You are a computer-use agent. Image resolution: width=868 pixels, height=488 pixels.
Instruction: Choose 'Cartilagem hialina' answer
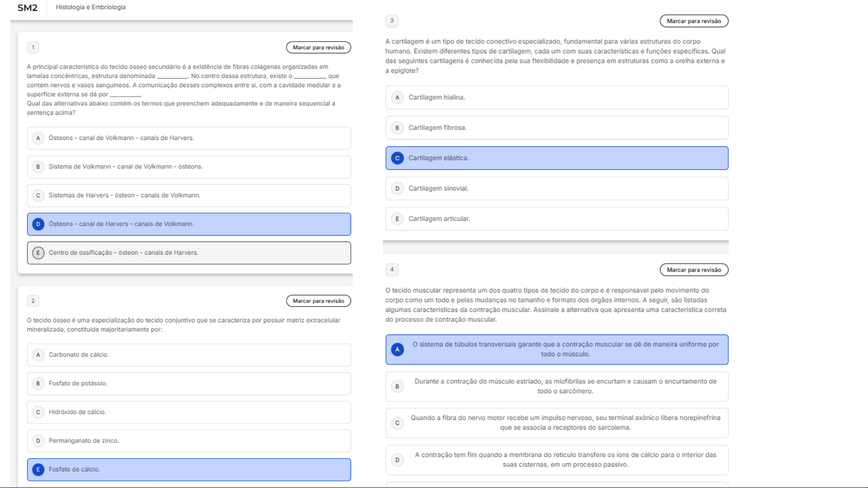[556, 98]
